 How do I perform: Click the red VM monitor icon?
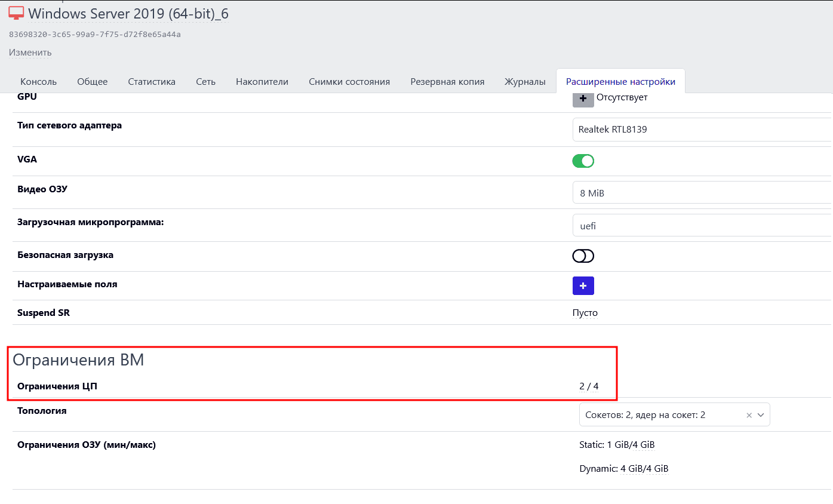pyautogui.click(x=16, y=13)
